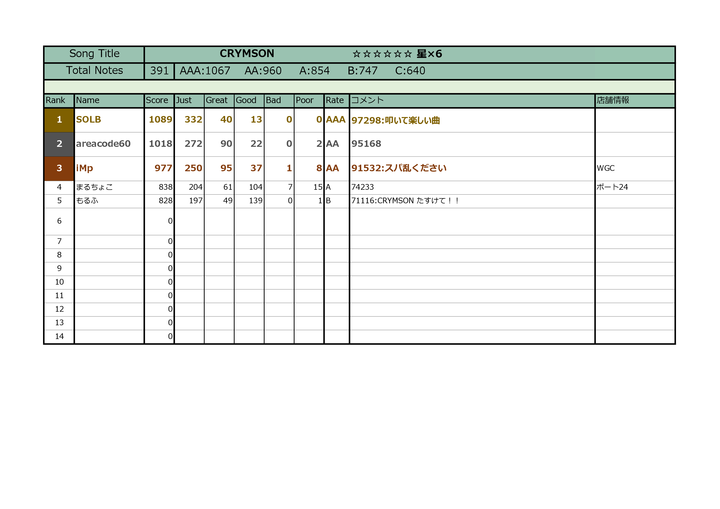Select player name SOLB
This screenshot has height=509, width=720.
[x=89, y=119]
